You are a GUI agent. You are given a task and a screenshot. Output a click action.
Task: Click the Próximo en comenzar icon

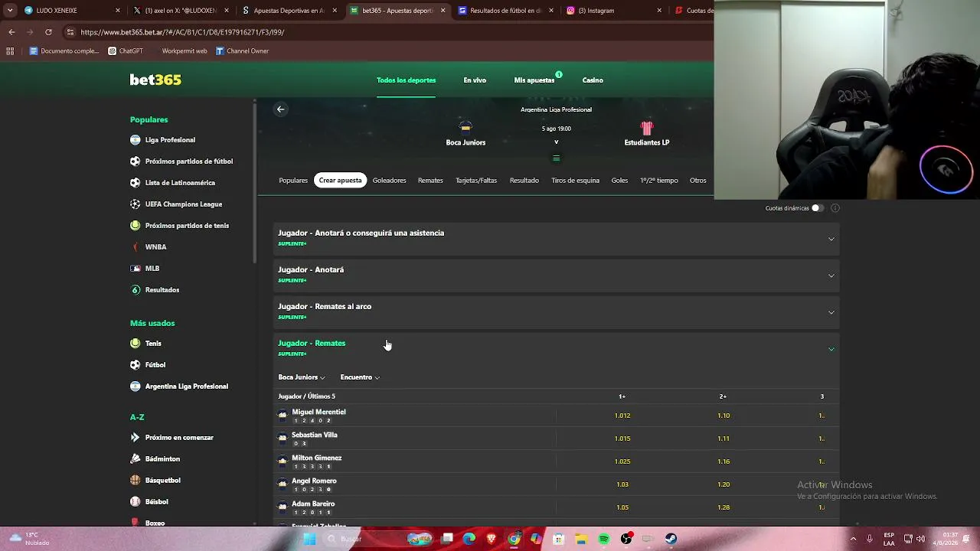tap(136, 438)
